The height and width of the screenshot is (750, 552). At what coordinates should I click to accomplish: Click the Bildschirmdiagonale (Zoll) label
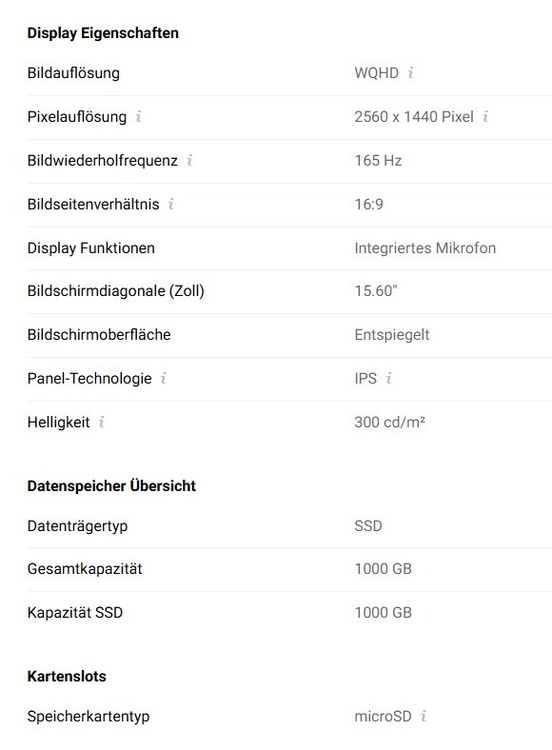click(x=116, y=291)
